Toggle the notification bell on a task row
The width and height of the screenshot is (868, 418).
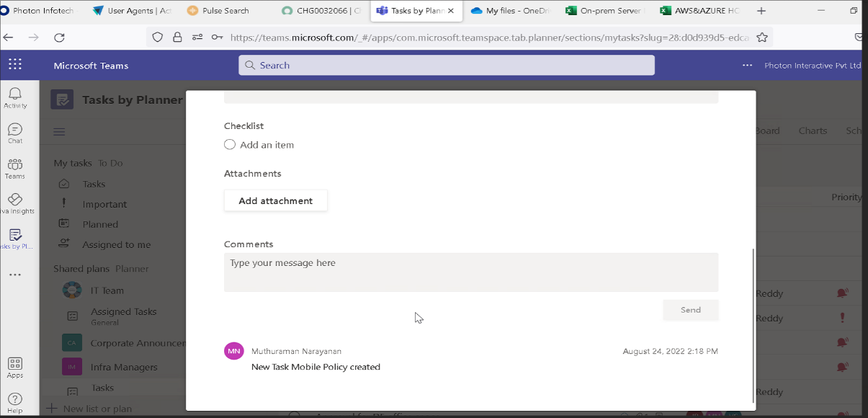(842, 293)
